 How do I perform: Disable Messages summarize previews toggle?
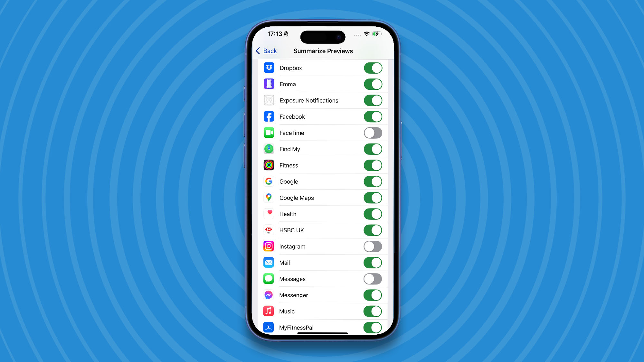coord(372,279)
